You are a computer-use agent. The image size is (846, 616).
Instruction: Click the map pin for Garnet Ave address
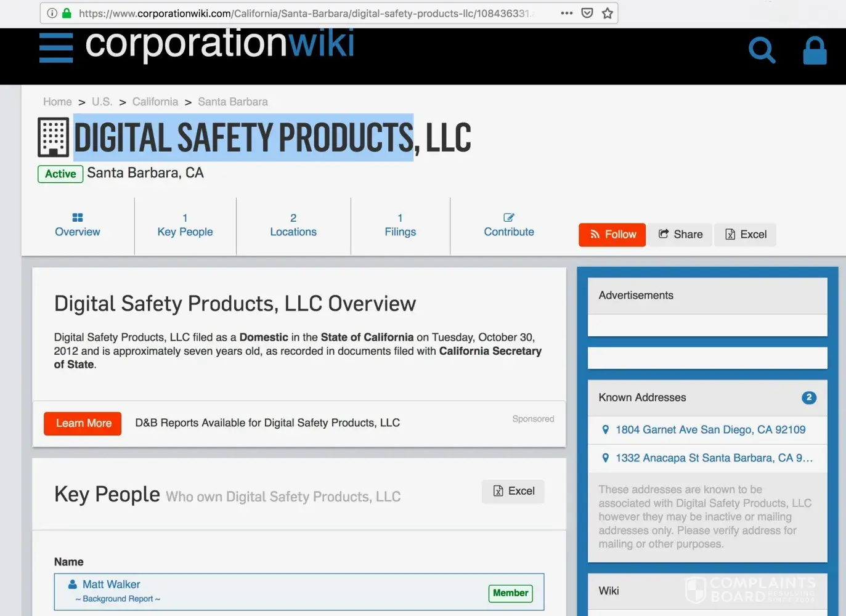click(x=605, y=430)
